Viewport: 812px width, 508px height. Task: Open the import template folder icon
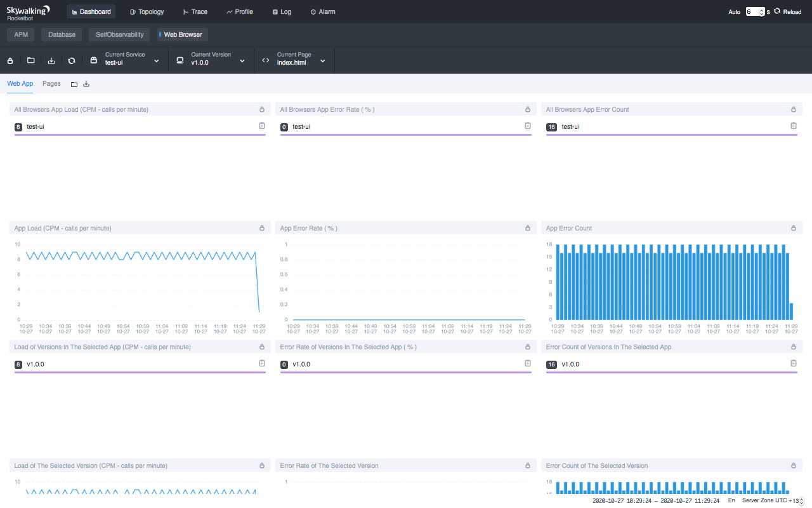coord(30,60)
